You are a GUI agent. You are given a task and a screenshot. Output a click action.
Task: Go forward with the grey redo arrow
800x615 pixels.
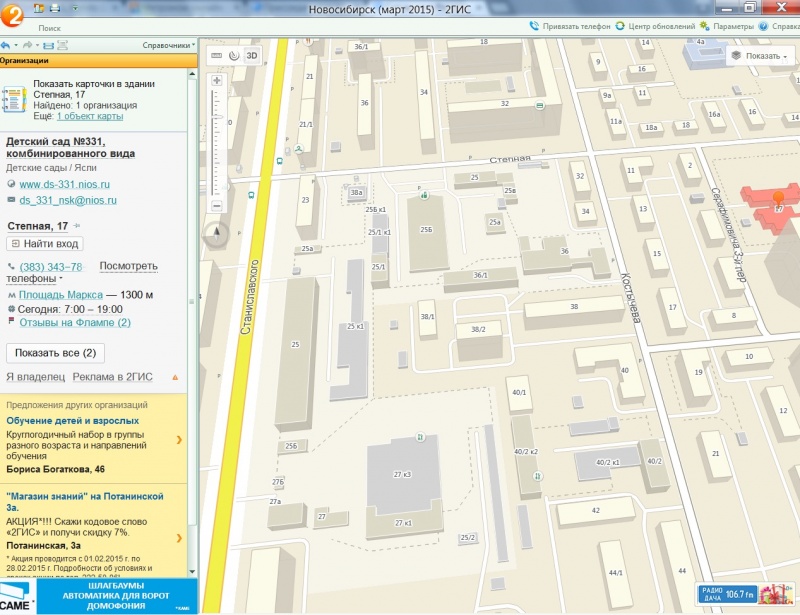coord(28,45)
